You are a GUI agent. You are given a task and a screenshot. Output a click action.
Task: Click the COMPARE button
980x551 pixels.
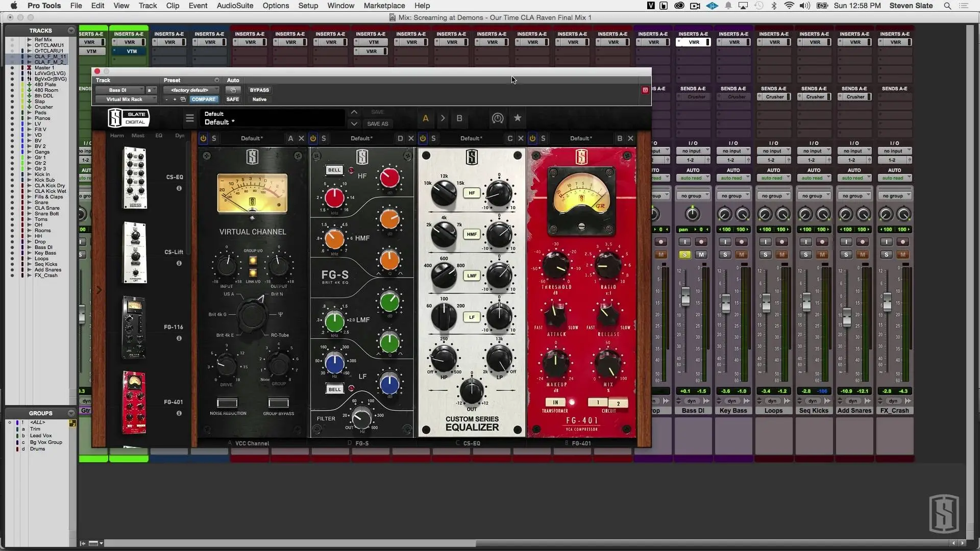pyautogui.click(x=204, y=99)
